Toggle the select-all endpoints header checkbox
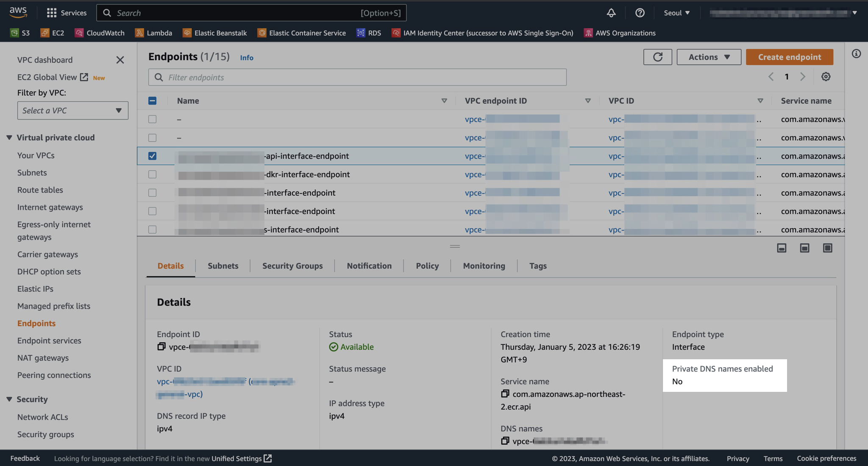868x466 pixels. pos(152,100)
